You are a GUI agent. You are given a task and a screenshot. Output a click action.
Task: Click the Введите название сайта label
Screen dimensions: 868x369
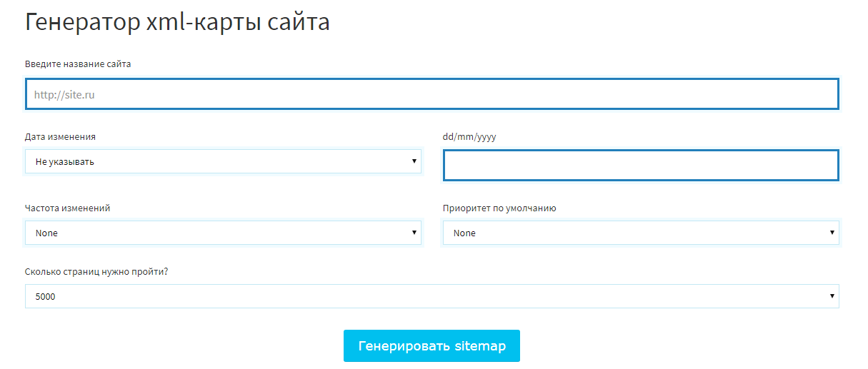(x=78, y=64)
